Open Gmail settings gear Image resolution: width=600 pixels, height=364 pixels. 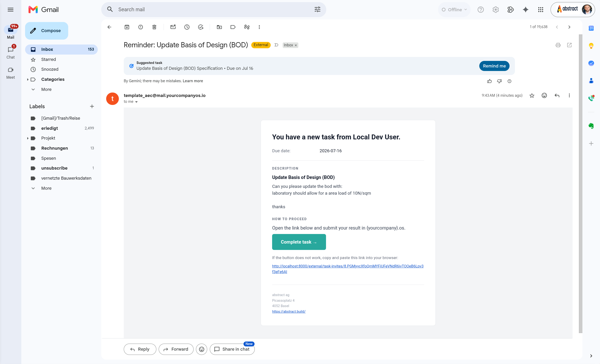click(x=495, y=10)
